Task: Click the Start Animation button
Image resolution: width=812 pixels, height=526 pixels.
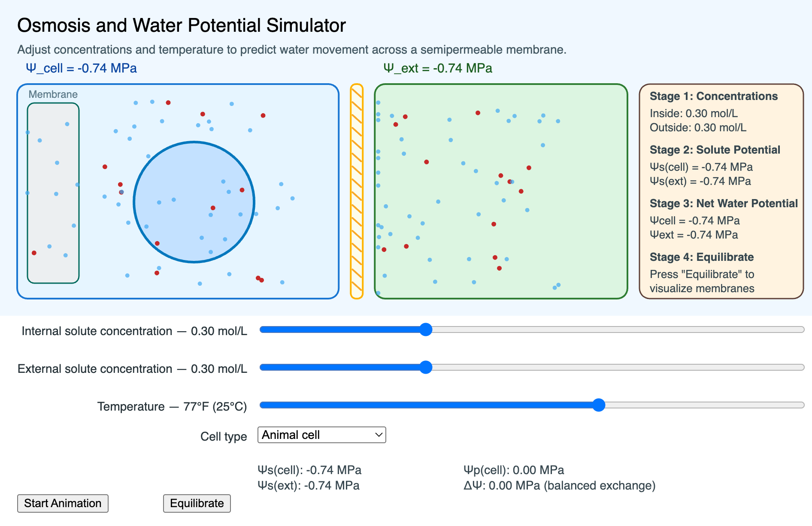Action: tap(63, 503)
